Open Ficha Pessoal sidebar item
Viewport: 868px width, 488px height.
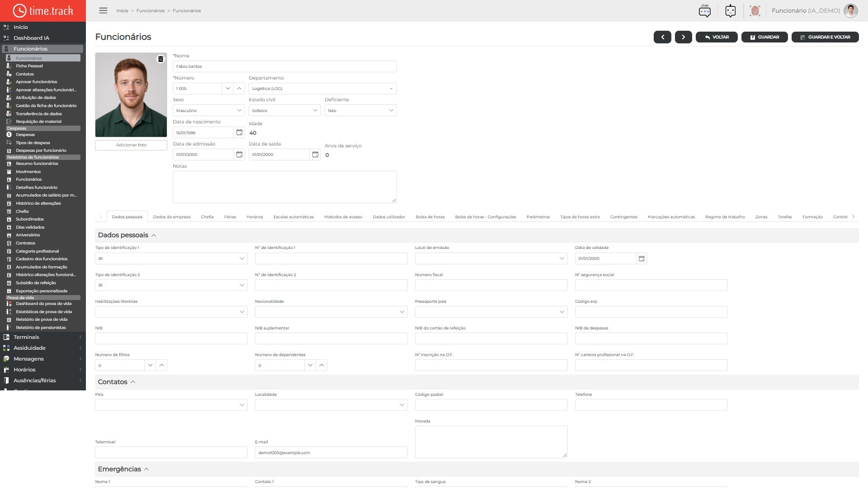(29, 66)
